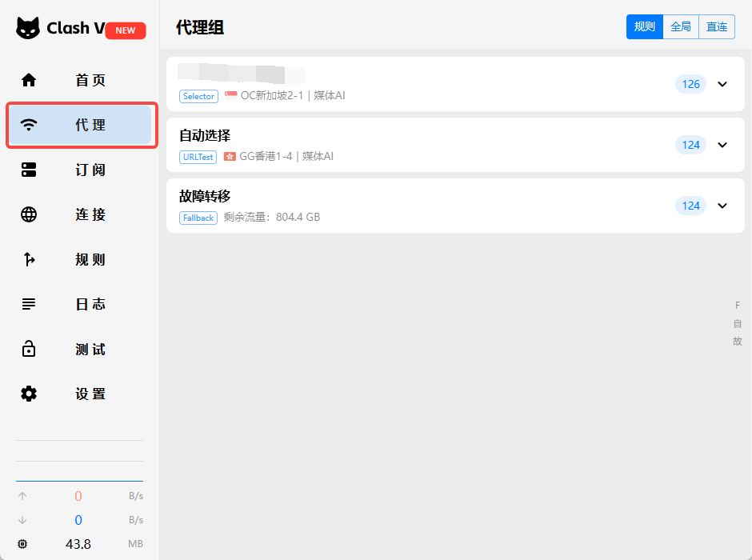Open the 设置 menu item
This screenshot has height=560, width=752.
pyautogui.click(x=90, y=394)
